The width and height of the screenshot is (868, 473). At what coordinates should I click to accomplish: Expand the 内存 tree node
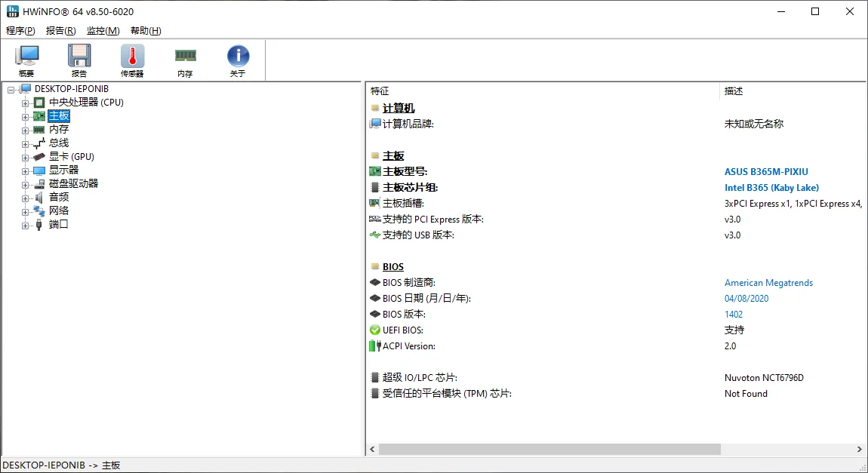pos(25,131)
